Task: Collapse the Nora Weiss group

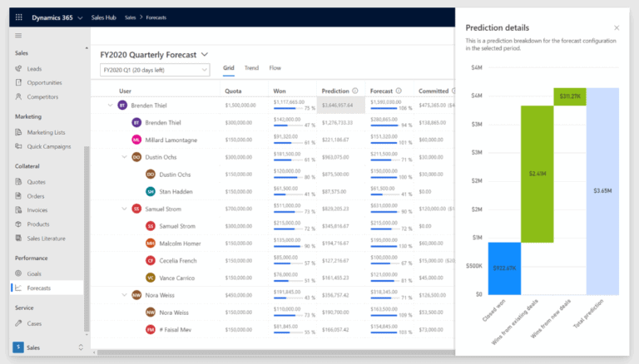Action: tap(124, 295)
